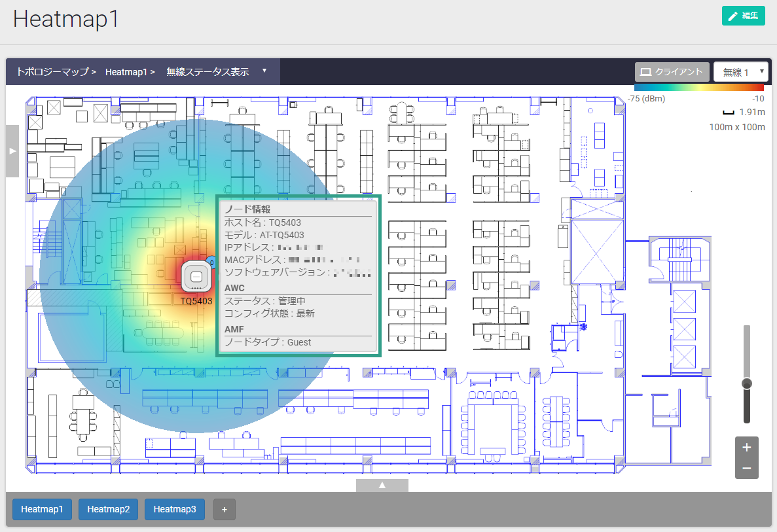Select Heatmap1 in the breadcrumb path

click(126, 72)
